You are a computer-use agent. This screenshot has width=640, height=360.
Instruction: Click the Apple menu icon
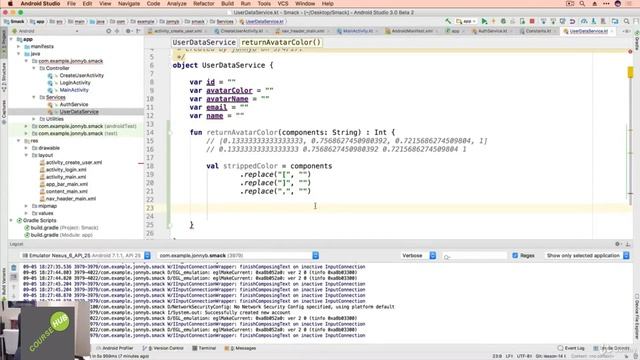coord(10,4)
